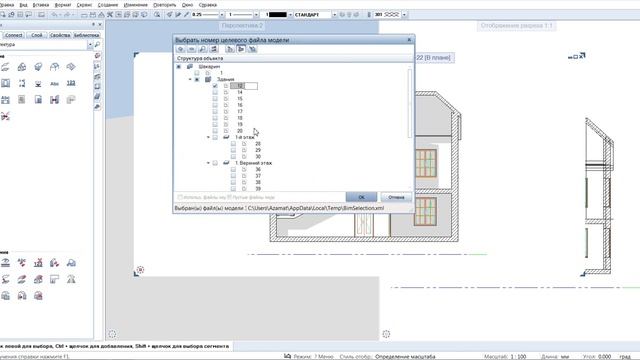Toggle the 1-й этаж level checkbox

215,138
